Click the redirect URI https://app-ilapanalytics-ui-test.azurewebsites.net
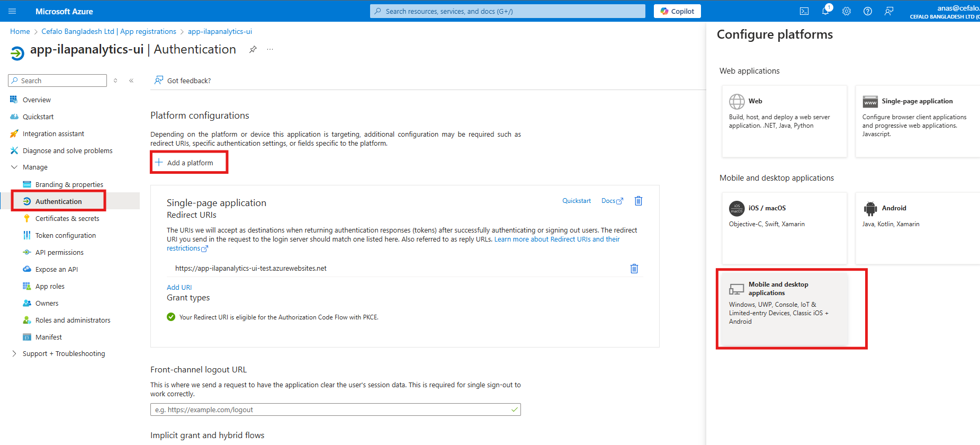Image resolution: width=980 pixels, height=445 pixels. click(250, 269)
